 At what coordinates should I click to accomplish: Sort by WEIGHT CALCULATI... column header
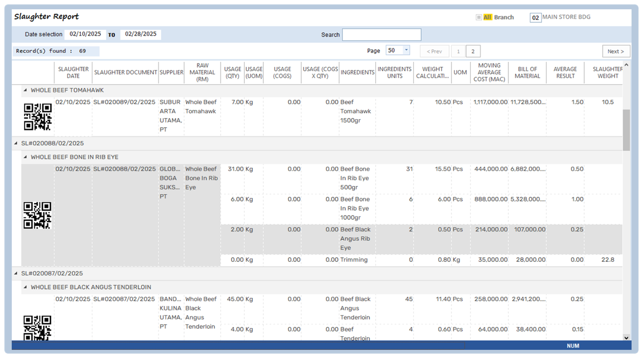(433, 72)
